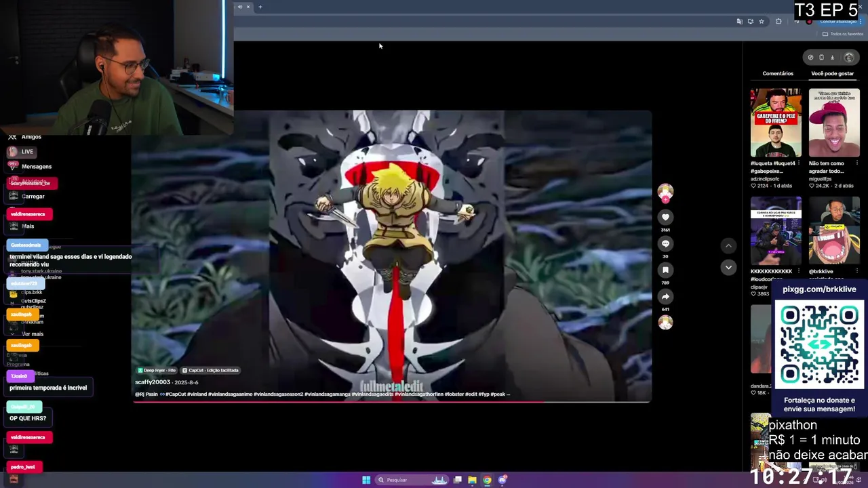Open Mensagens in the sidebar
868x488 pixels.
[30, 167]
